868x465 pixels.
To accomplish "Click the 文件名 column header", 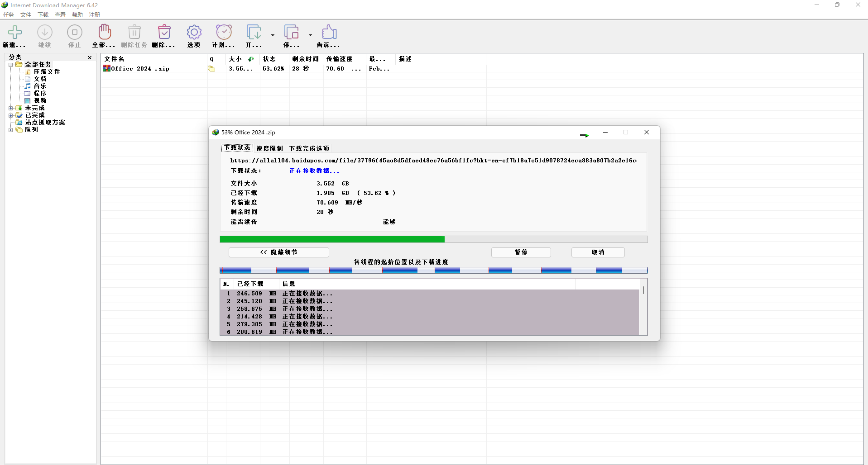I will click(x=154, y=59).
